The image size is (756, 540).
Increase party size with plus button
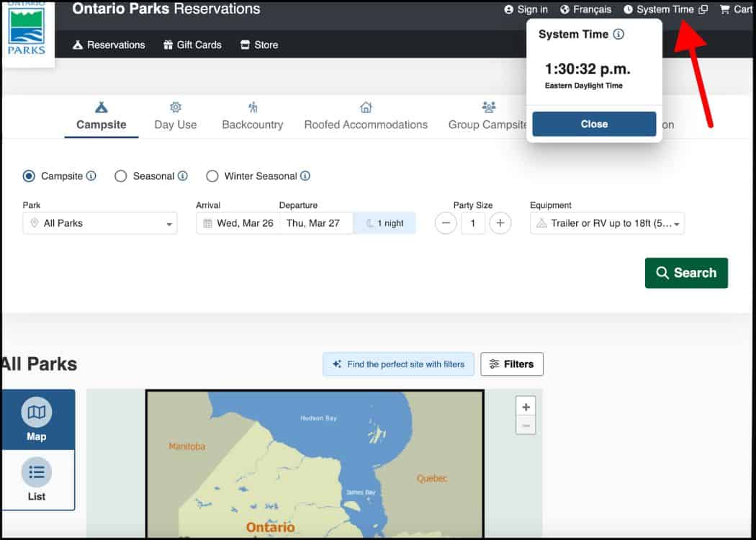tap(500, 223)
